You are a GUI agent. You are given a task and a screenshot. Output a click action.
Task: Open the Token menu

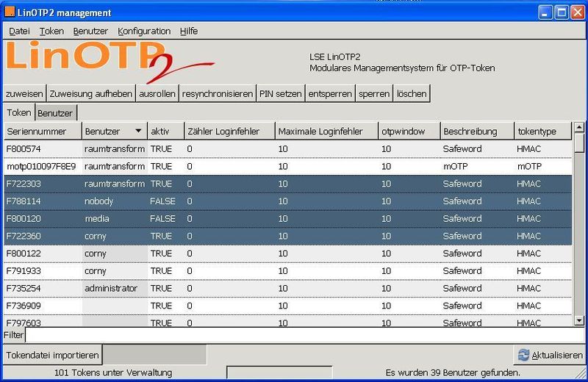(51, 31)
